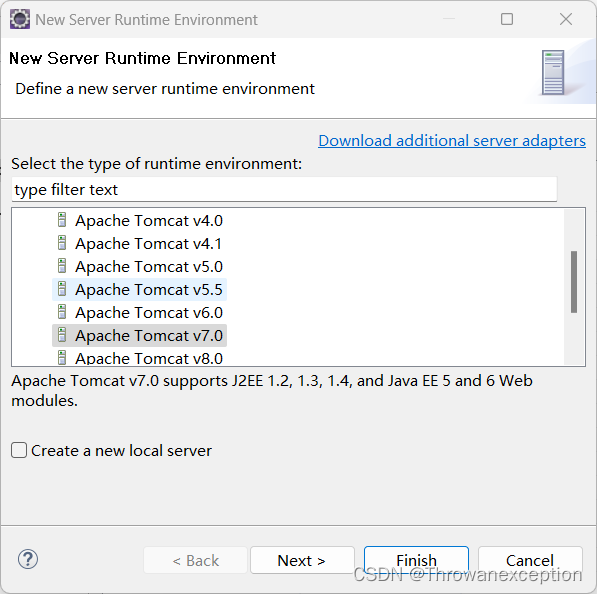Cancel the new runtime dialog

tap(530, 560)
